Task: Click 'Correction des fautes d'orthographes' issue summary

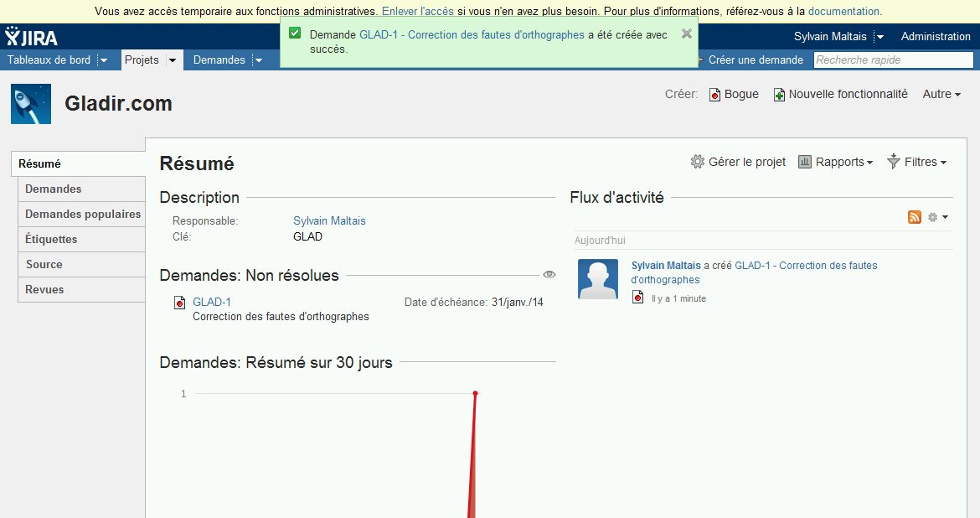Action: coord(281,317)
